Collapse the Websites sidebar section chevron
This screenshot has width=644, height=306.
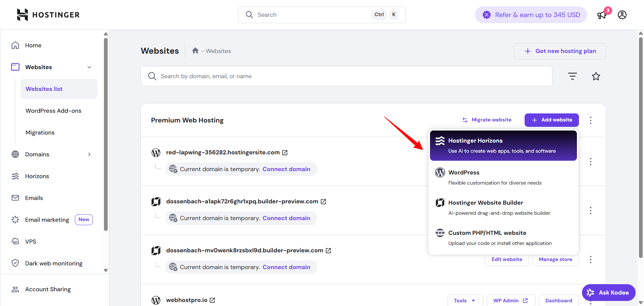89,67
